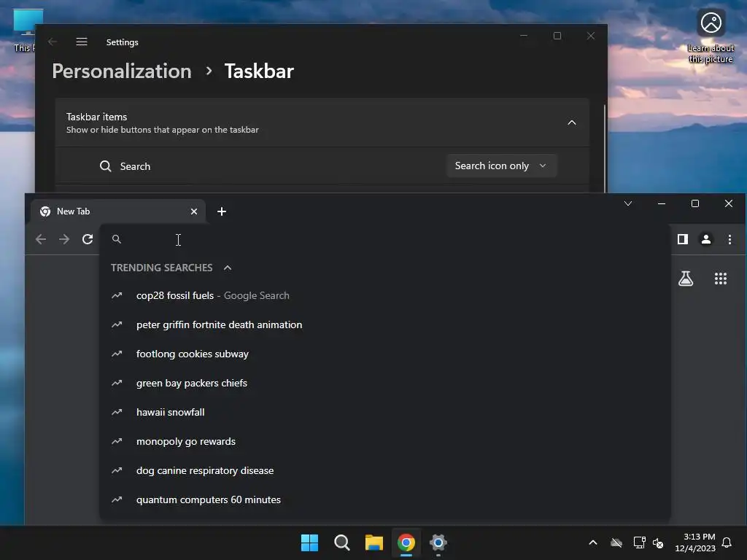
Task: Click the trend arrow beside hawaii snowfall
Action: click(117, 413)
